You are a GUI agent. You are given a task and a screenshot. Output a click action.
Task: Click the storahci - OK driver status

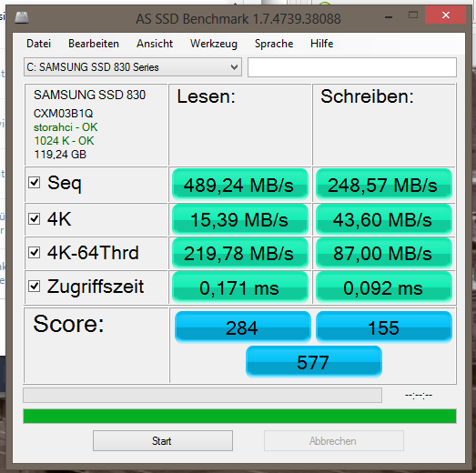point(66,127)
